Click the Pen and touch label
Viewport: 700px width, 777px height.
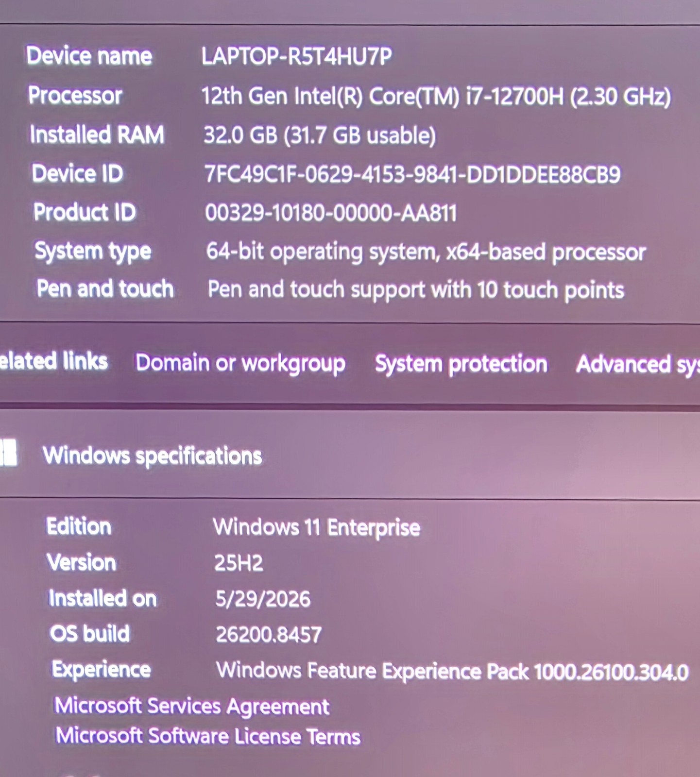105,288
